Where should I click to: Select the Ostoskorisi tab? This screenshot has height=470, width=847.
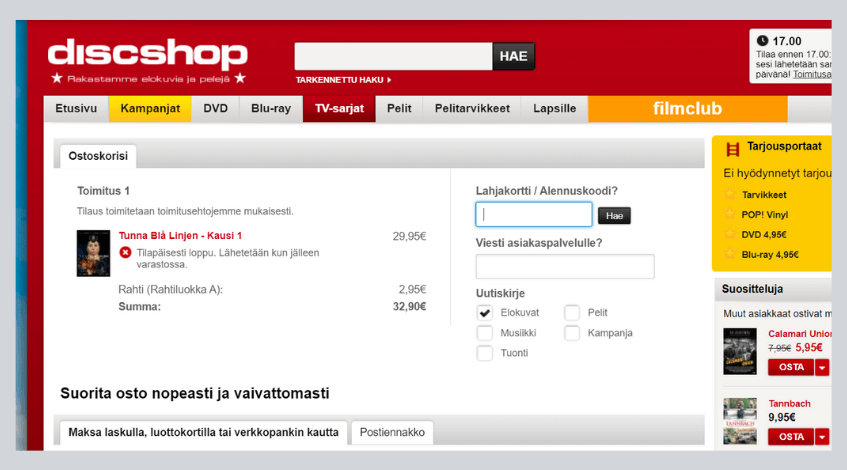point(98,156)
